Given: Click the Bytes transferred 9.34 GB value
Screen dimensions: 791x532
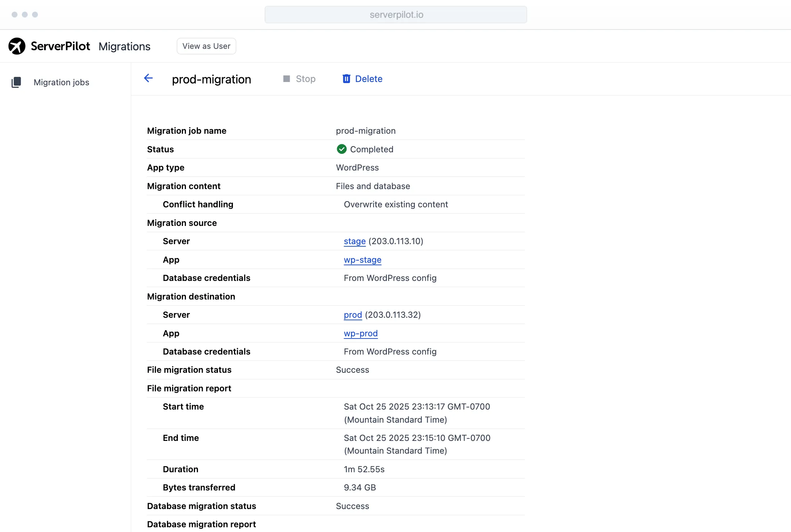Looking at the screenshot, I should pyautogui.click(x=360, y=488).
